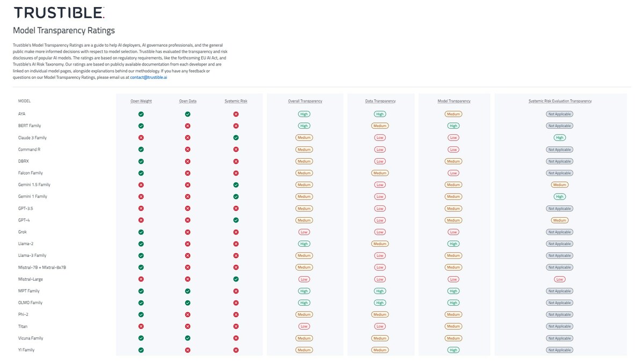The image size is (644, 362).
Task: Click Gemini 1.5 Family's green Systemic Risk check
Action: click(236, 185)
